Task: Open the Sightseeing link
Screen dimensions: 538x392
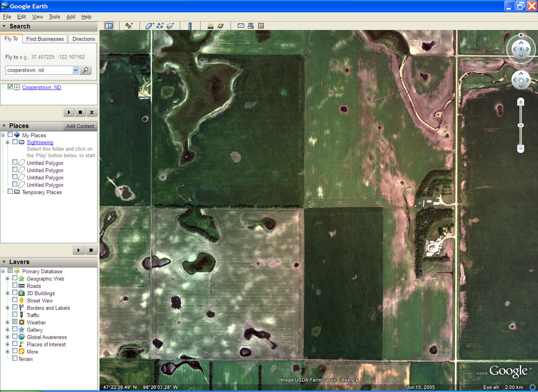Action: (x=40, y=142)
